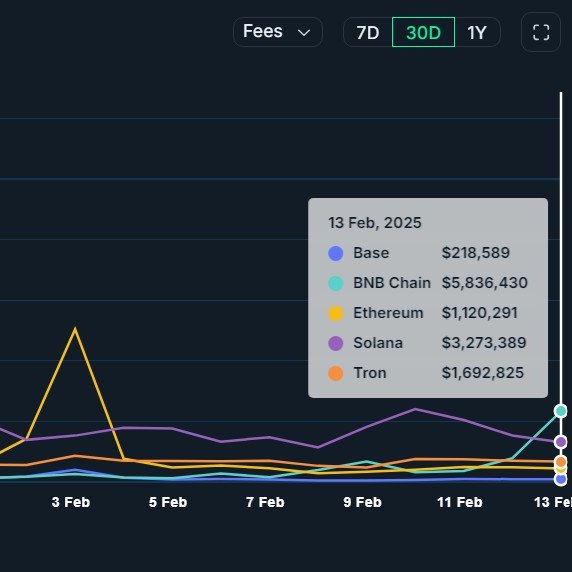Click the '5 Feb' axis label
Screen dimensions: 572x572
click(x=168, y=502)
